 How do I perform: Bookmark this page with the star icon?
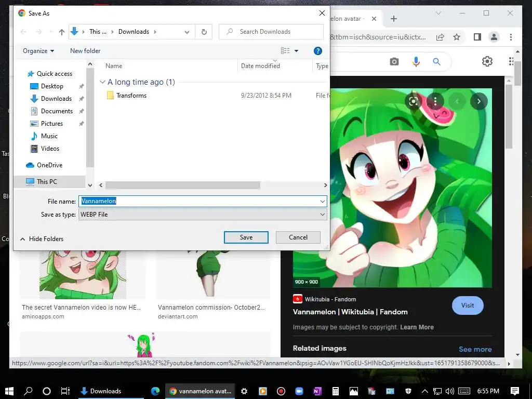coord(457,37)
